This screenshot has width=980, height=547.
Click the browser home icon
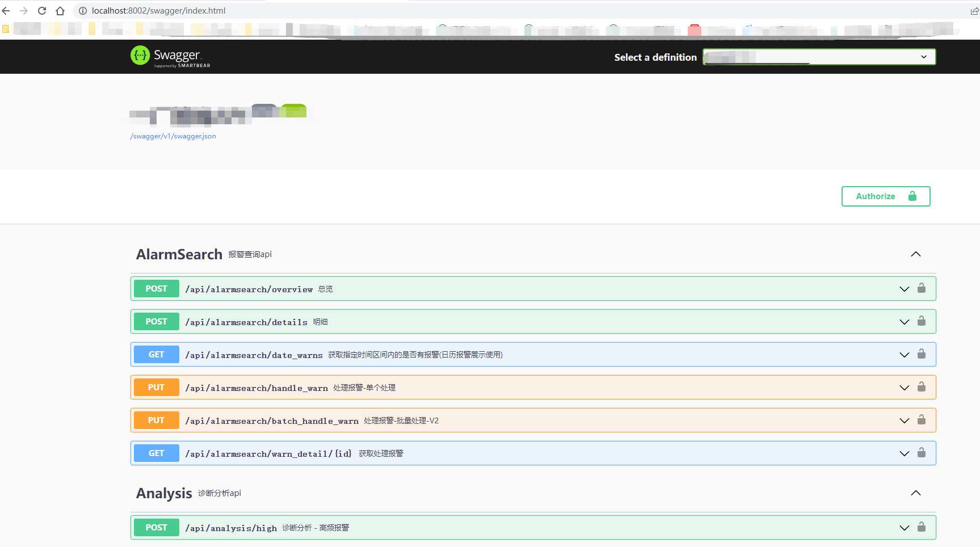(60, 10)
